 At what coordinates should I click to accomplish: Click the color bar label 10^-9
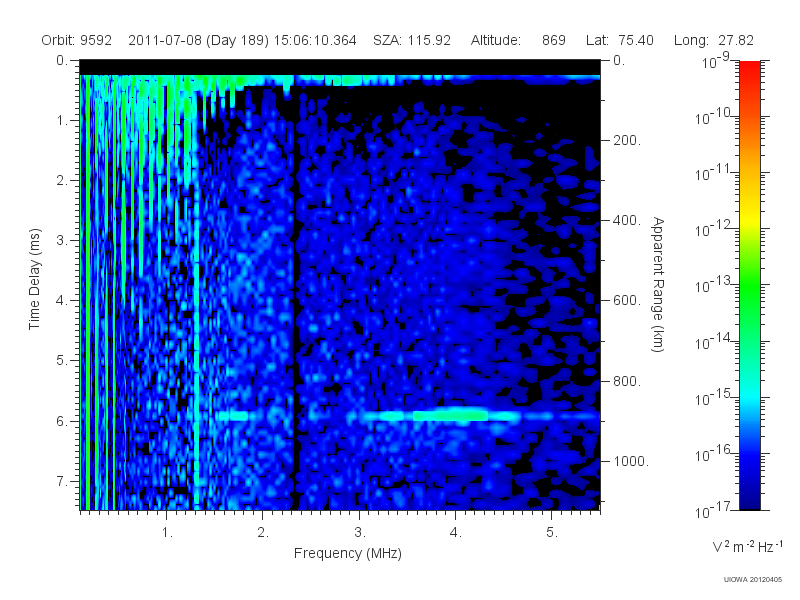716,61
